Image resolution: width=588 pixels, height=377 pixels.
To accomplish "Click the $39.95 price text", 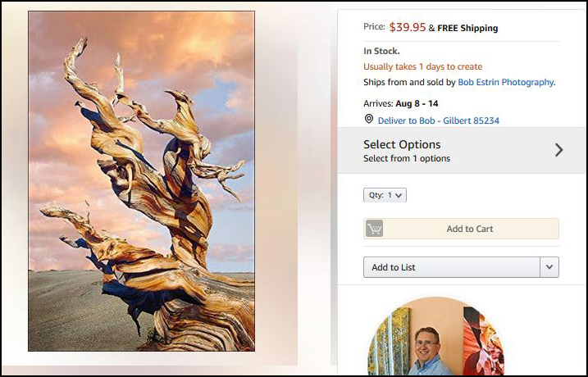I will (408, 27).
